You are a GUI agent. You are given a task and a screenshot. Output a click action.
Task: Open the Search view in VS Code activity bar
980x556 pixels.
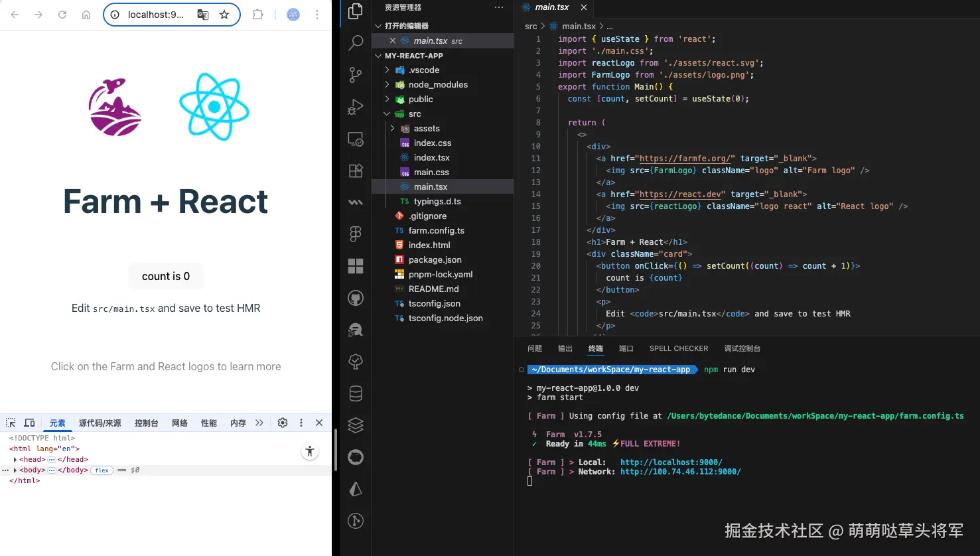(x=356, y=43)
